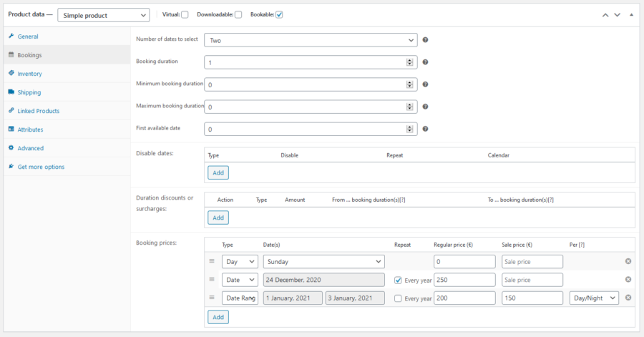The width and height of the screenshot is (644, 337).
Task: Open the Date type dropdown
Action: (240, 280)
